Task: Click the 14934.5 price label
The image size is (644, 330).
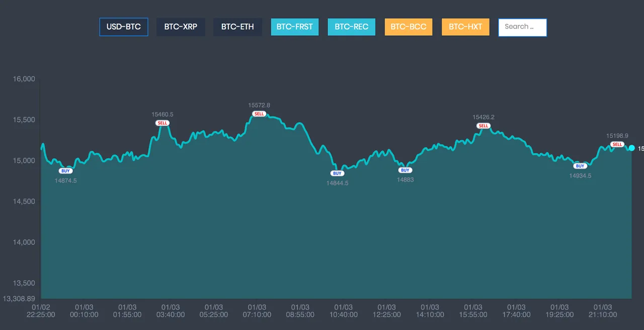Action: [580, 176]
